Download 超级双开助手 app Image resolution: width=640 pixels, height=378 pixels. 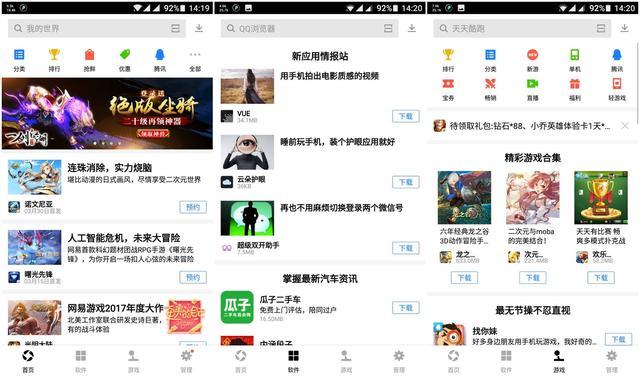tap(406, 248)
